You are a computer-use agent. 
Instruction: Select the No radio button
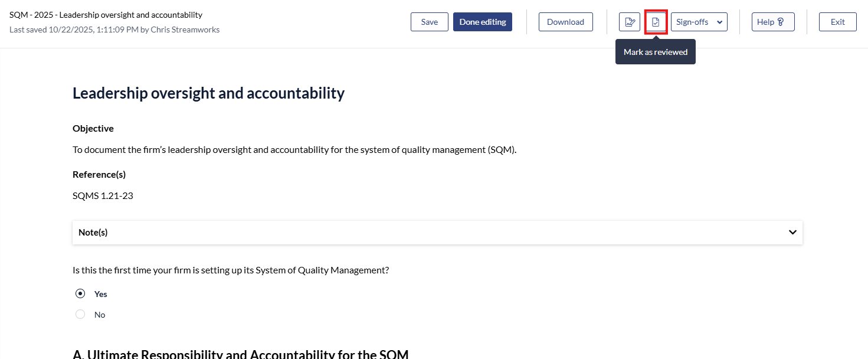(80, 314)
